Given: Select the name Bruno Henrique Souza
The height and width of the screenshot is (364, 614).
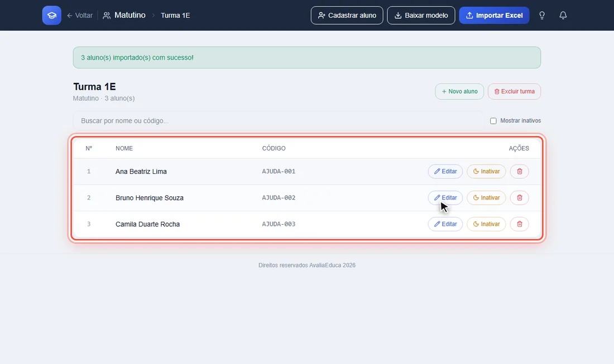Looking at the screenshot, I should tap(150, 198).
